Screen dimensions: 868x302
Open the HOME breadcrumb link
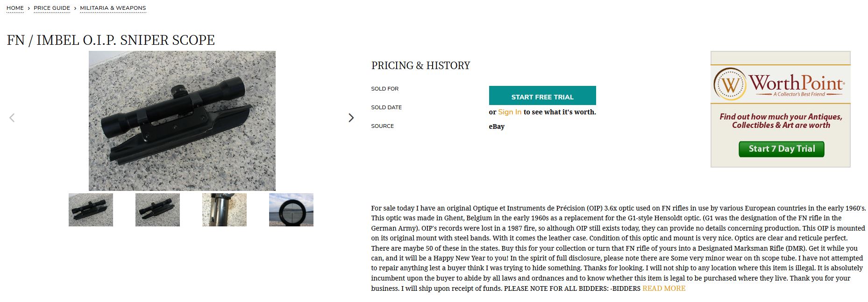15,8
